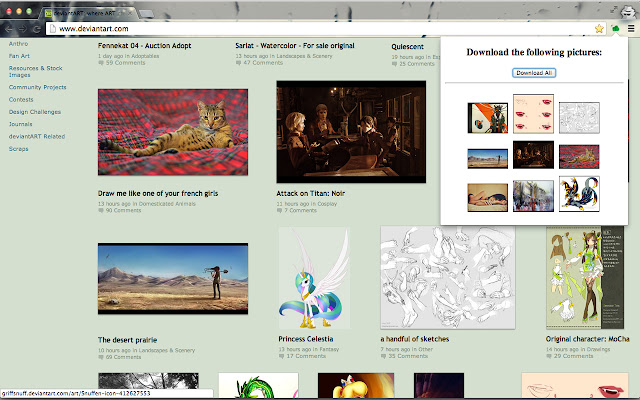The height and width of the screenshot is (400, 640).
Task: Open the Landscapes & Scenery link under desert prairie
Action: pyautogui.click(x=167, y=350)
